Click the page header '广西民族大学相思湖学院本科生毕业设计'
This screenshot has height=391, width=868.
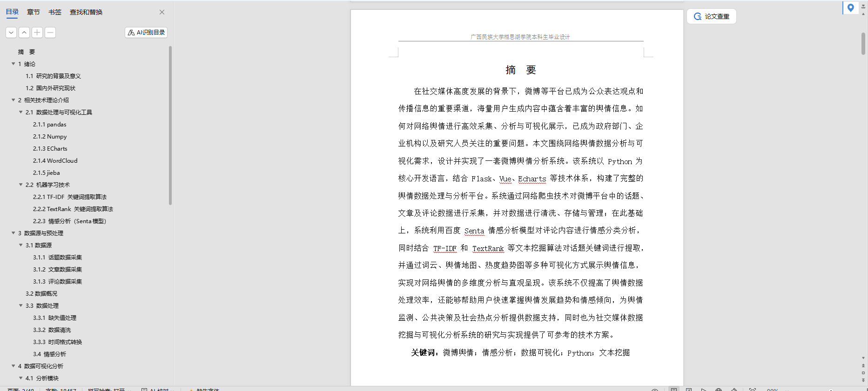[x=520, y=37]
